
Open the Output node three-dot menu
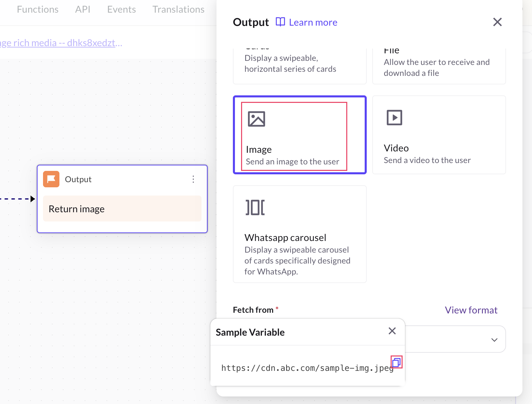click(x=193, y=179)
